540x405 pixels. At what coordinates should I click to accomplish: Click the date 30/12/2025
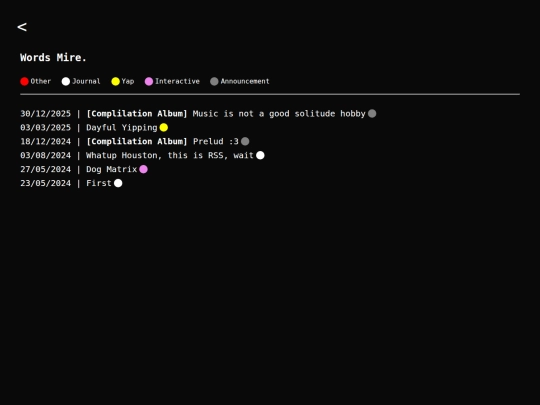tap(45, 114)
